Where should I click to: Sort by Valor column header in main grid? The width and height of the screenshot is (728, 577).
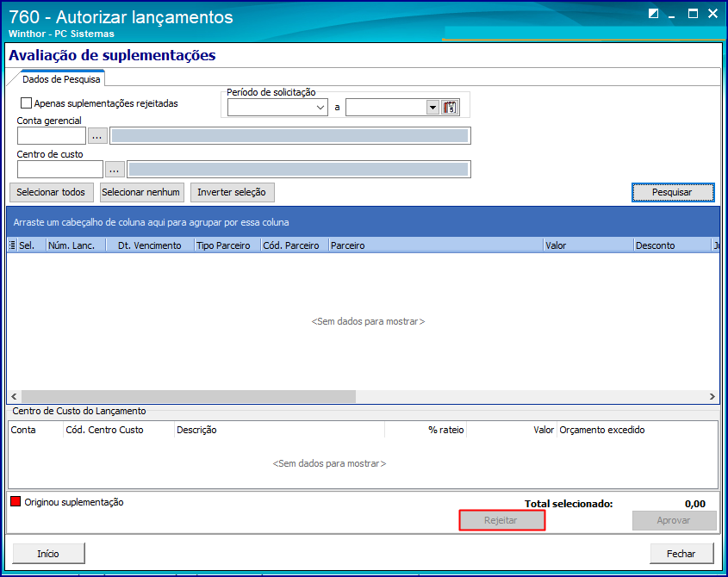pos(588,245)
